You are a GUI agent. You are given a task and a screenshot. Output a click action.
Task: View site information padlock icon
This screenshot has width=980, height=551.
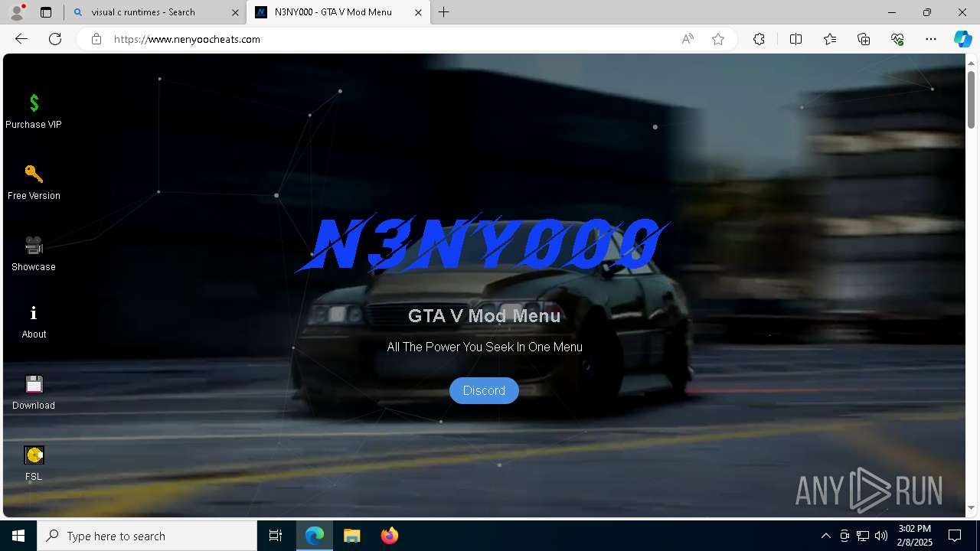coord(96,39)
